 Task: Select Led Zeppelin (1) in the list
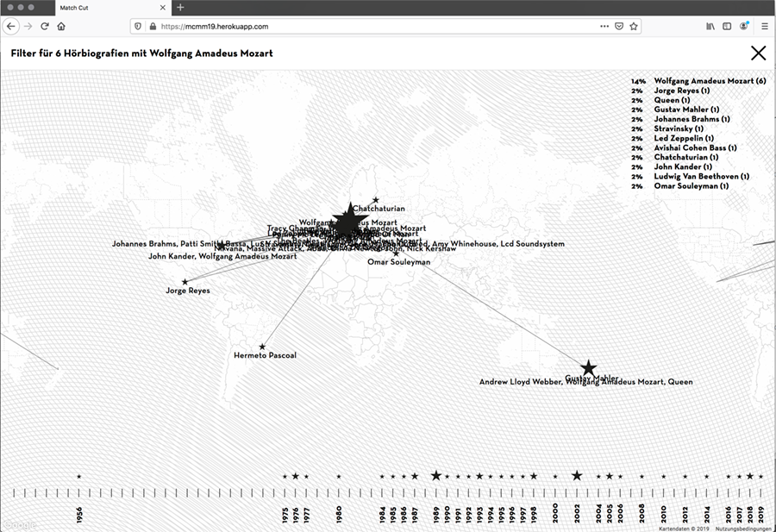(x=684, y=138)
